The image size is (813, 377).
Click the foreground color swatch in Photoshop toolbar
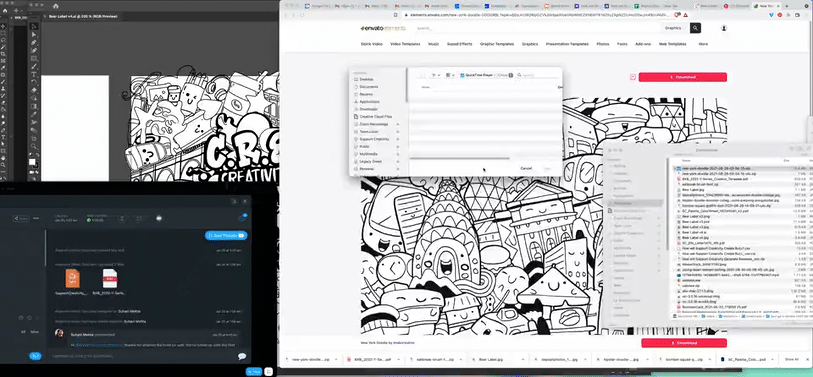31,162
